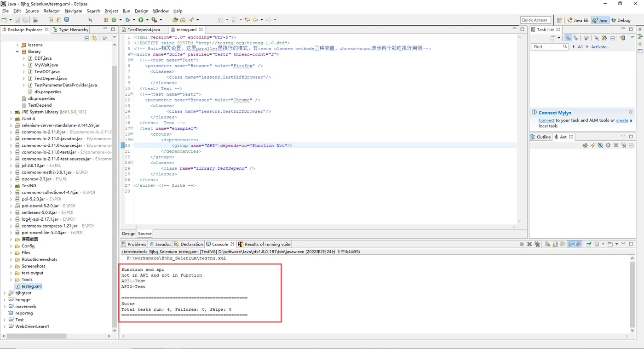644x349 pixels.
Task: Click the Categorized view icon in Task List
Action: point(568,38)
